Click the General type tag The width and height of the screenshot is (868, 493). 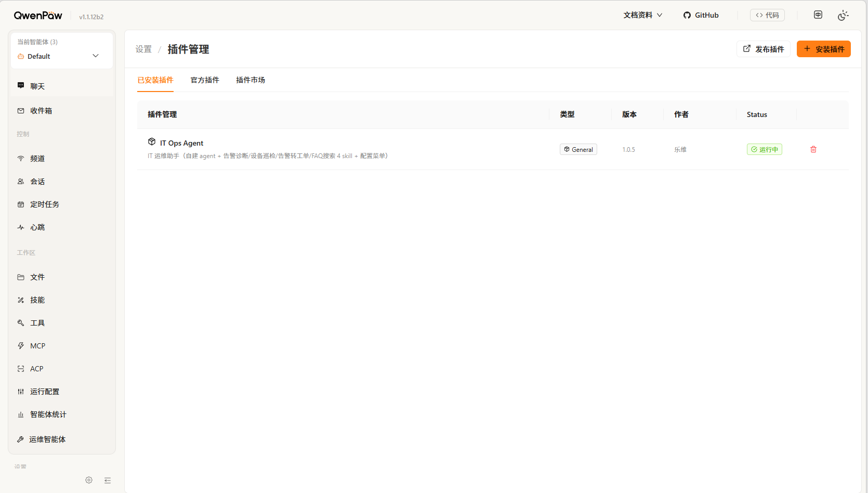pos(578,149)
